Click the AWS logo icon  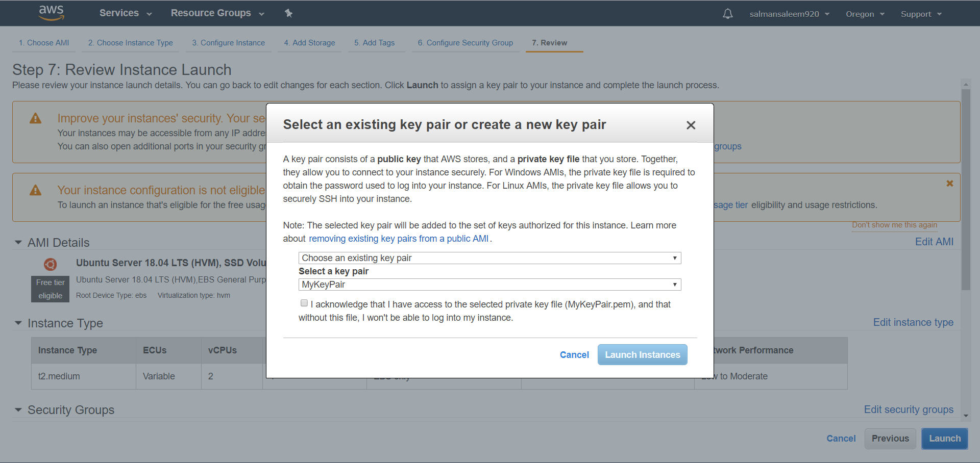point(52,13)
